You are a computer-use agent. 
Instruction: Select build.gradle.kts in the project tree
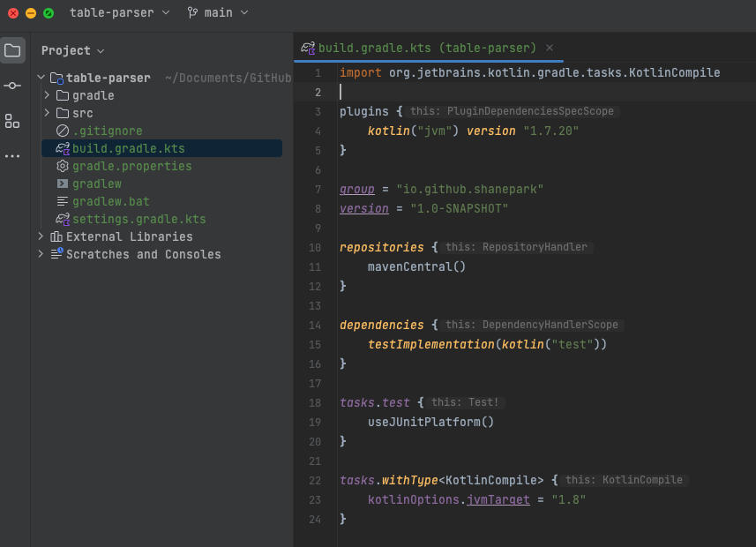pyautogui.click(x=161, y=148)
